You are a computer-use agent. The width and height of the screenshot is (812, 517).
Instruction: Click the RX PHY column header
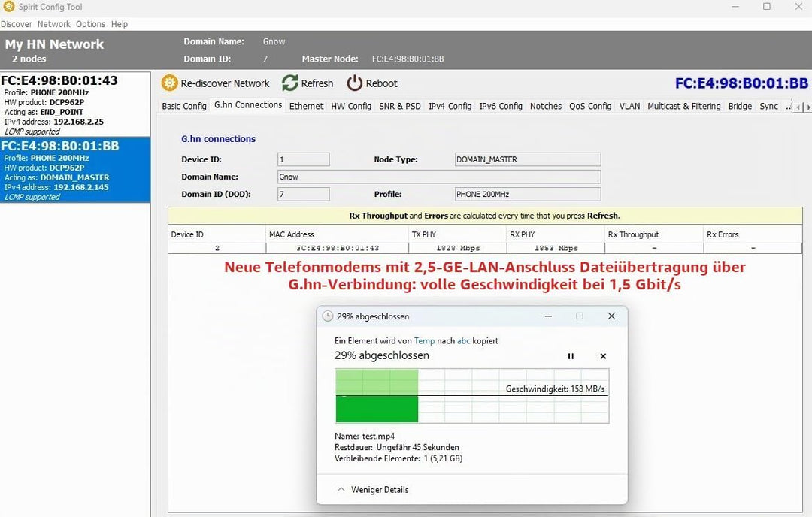point(556,234)
